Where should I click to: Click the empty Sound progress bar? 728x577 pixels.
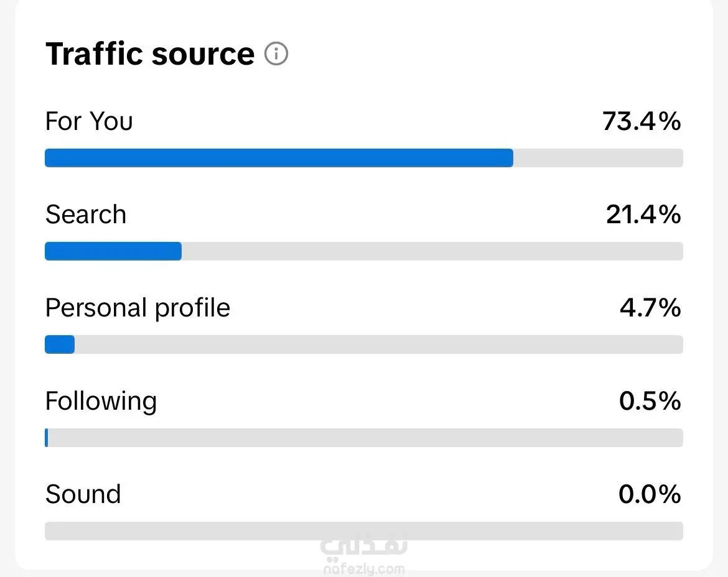coord(363,531)
